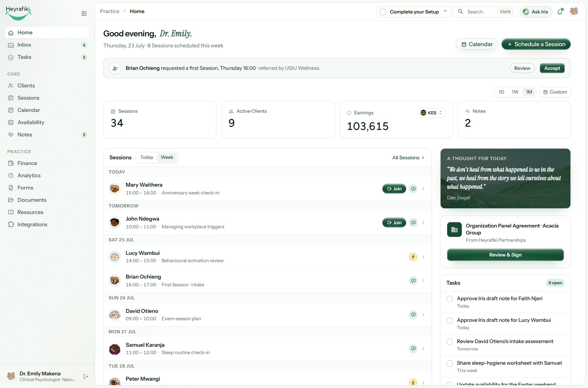Open the notifications bell
Viewport: 588px width, 388px height.
[560, 12]
